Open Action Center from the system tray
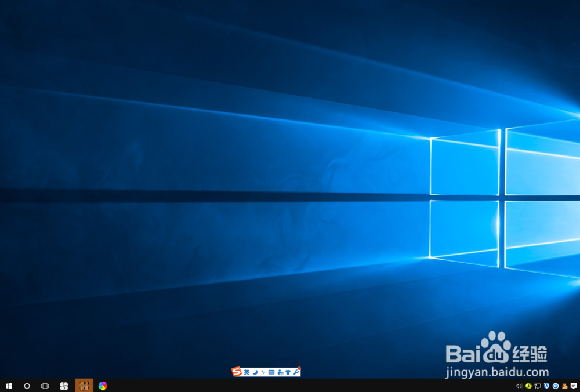Screen dimensions: 580x392 [574, 386]
